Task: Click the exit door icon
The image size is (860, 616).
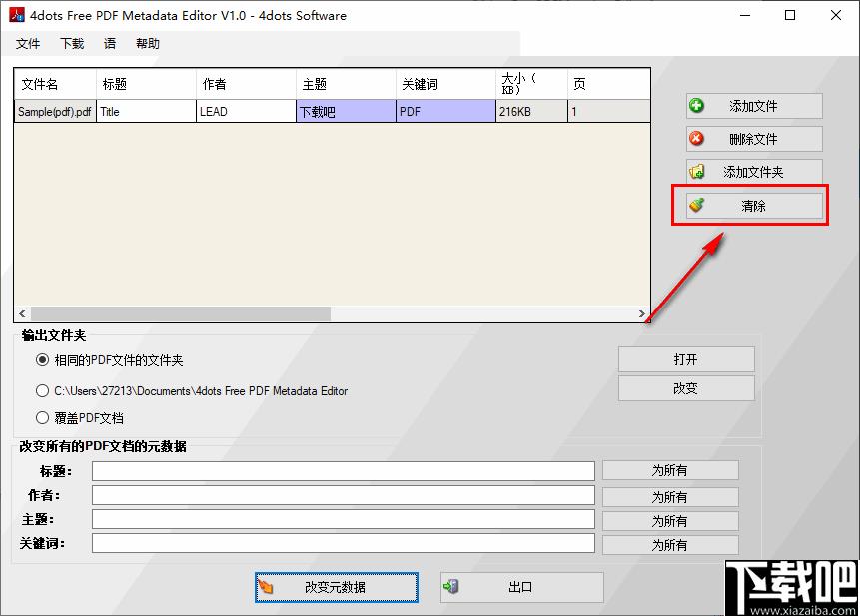Action: click(x=450, y=587)
